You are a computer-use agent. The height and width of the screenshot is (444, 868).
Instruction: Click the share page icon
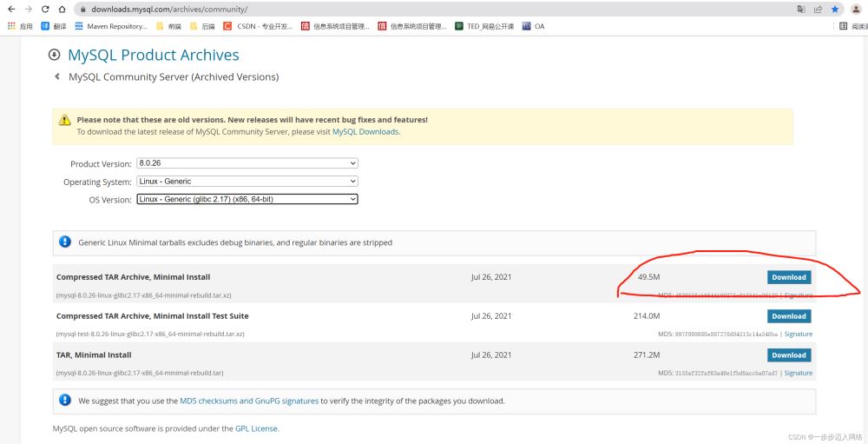pyautogui.click(x=818, y=9)
